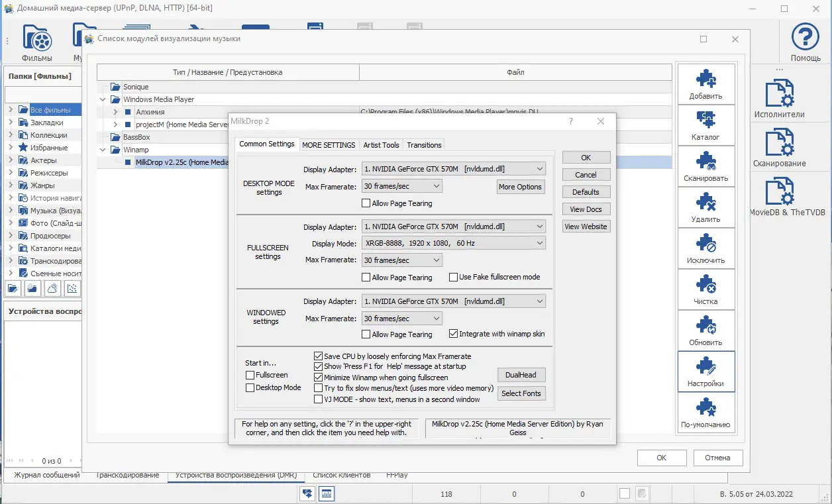Enable Use Fake fullscreen mode checkbox
This screenshot has width=832, height=504.
(x=454, y=277)
